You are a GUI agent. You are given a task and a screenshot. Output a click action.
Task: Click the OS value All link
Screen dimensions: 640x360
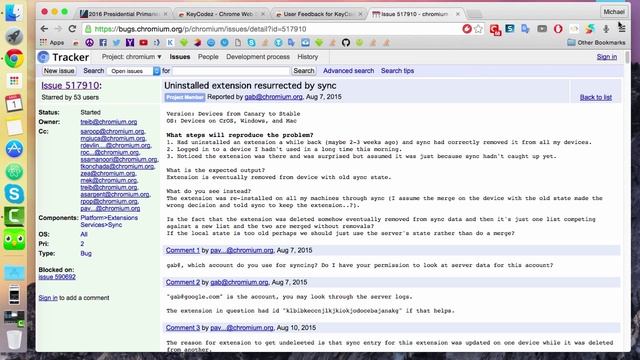(84, 234)
